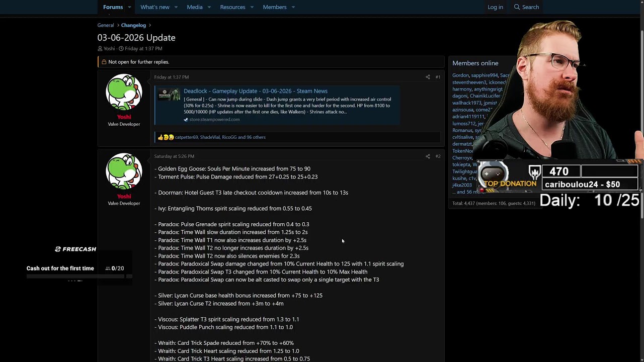644x362 pixels.
Task: Click the share icon on post #1
Action: click(x=428, y=77)
